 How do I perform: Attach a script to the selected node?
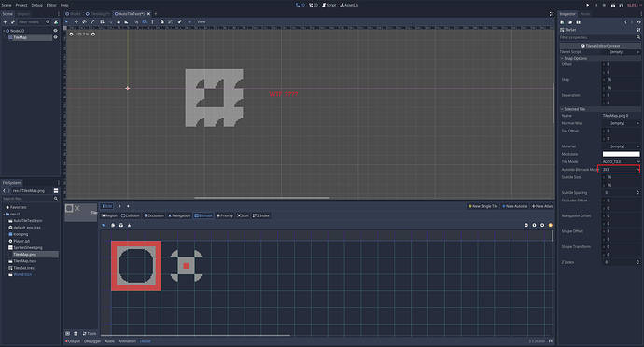56,21
